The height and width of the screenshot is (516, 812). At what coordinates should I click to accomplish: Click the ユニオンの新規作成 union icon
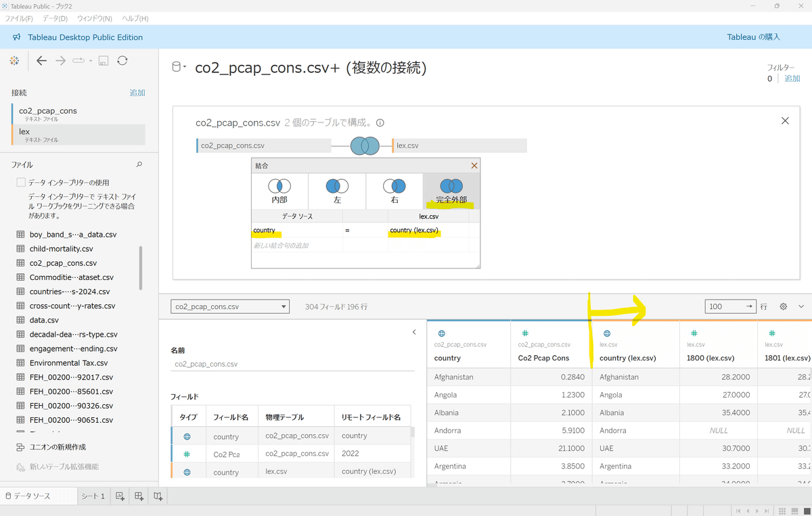coord(20,447)
